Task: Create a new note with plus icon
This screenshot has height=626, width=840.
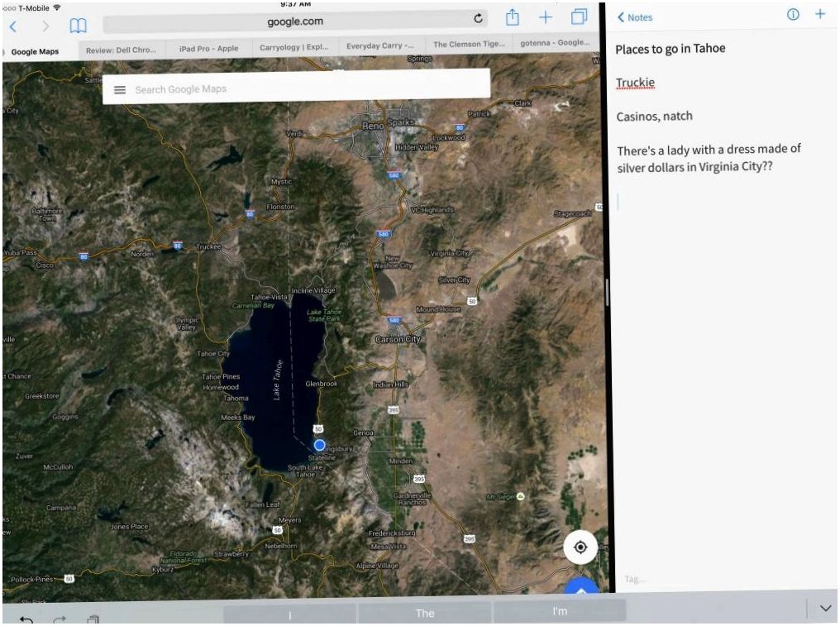Action: [x=820, y=14]
